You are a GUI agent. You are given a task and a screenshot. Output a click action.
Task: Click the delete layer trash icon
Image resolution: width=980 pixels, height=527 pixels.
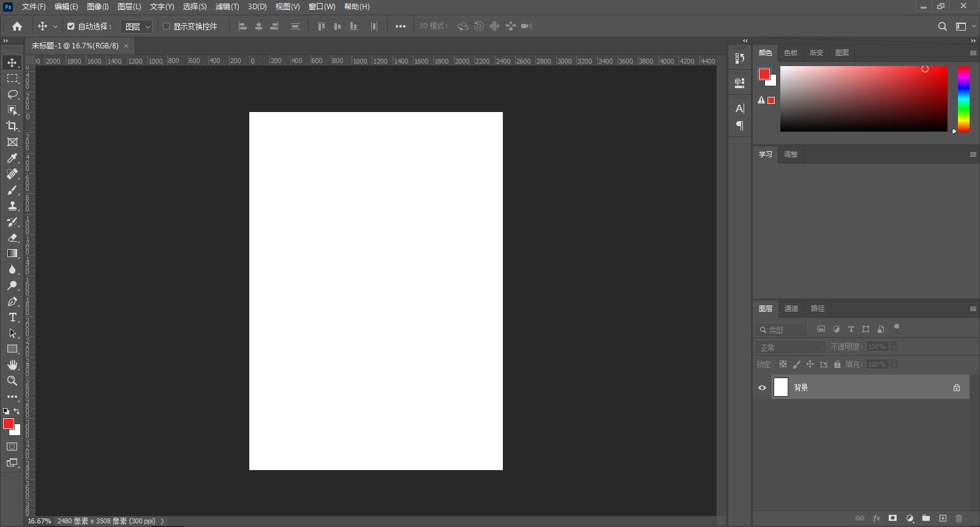[959, 518]
